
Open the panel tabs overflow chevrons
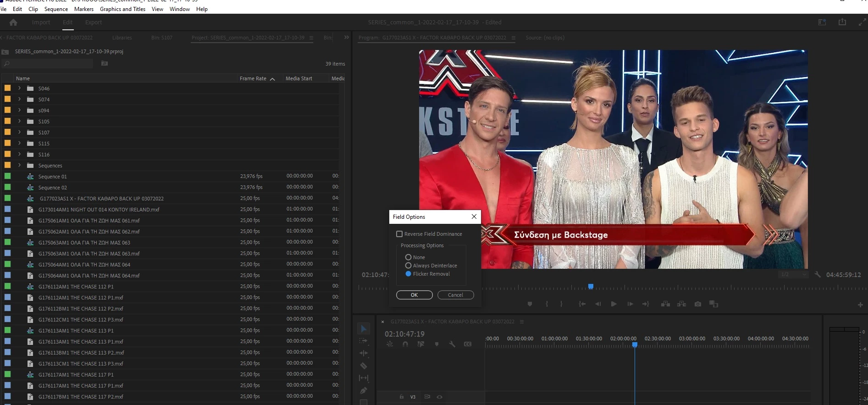[346, 38]
